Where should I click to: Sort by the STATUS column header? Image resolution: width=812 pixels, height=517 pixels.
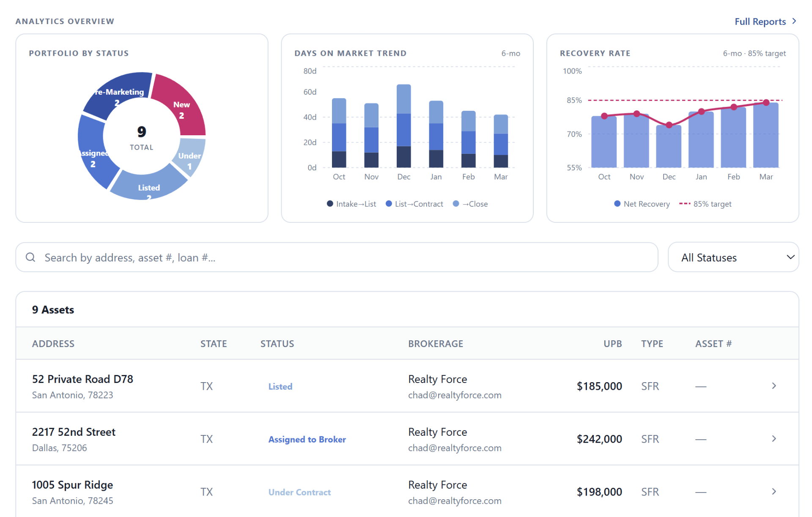click(277, 343)
